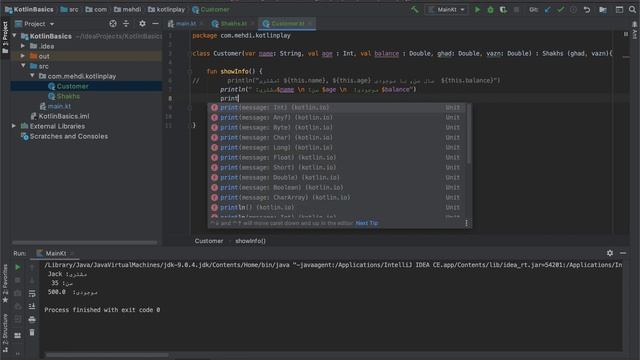Viewport: 640px width, 360px height.
Task: Open completion popup three-dot options
Action: pos(466,223)
